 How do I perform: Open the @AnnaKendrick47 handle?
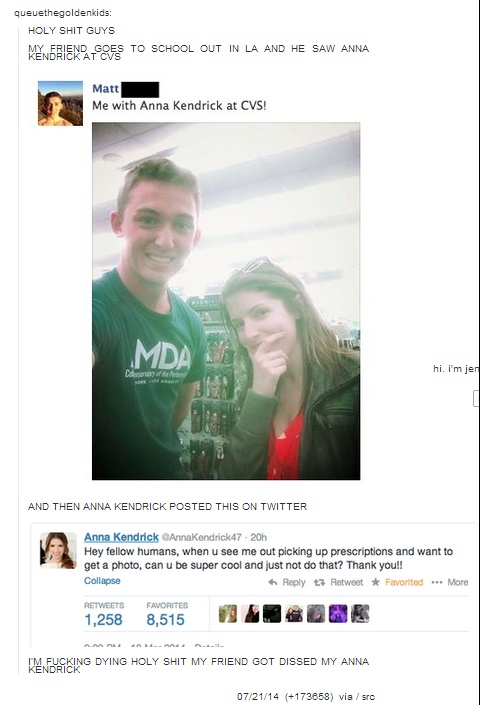202,537
